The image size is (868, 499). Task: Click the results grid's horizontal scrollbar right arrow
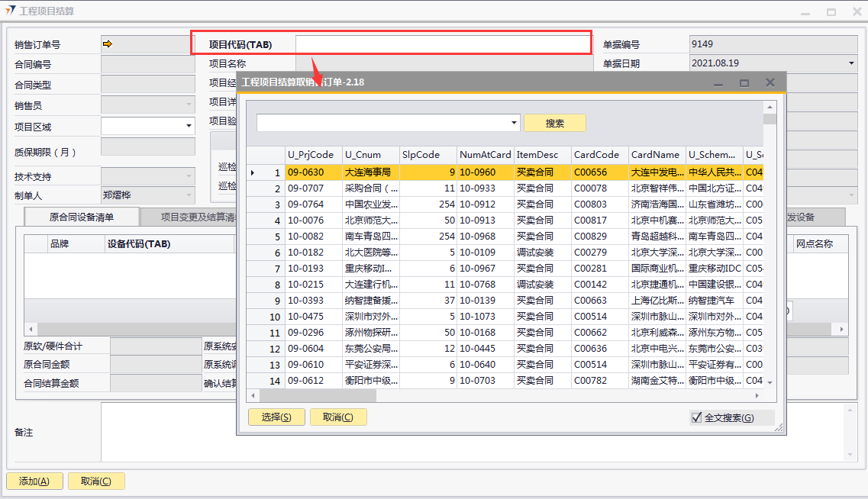click(757, 396)
